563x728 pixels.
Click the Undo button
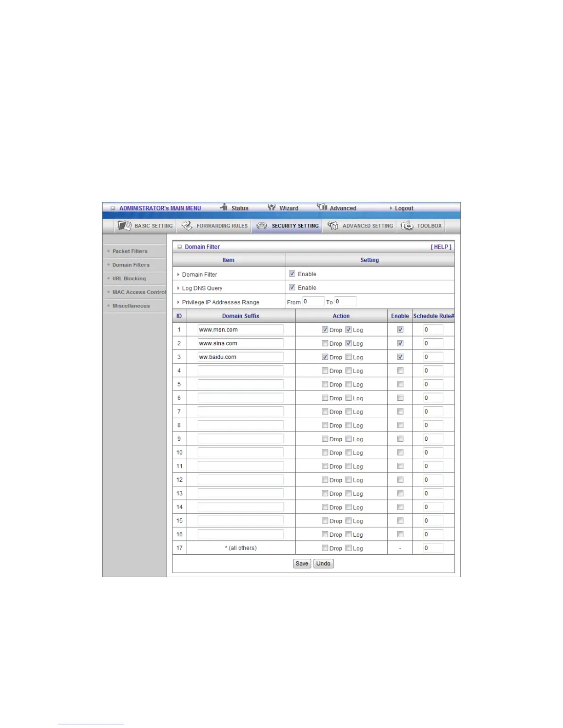tap(323, 563)
